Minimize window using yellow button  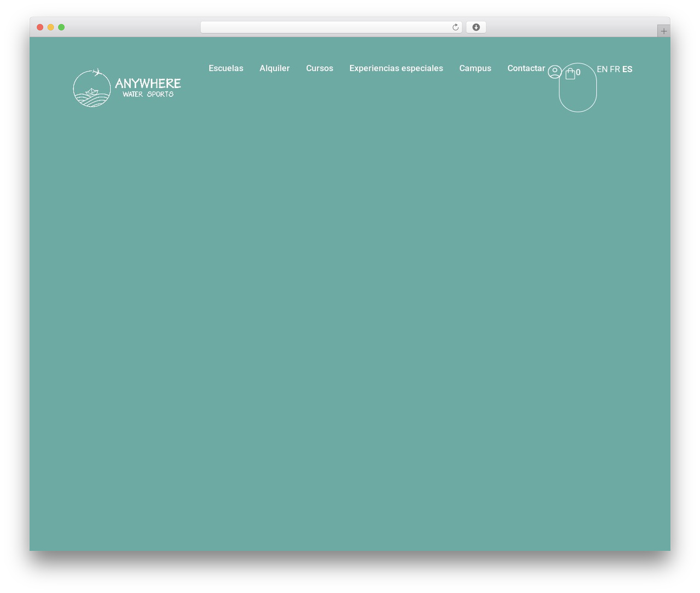[51, 27]
